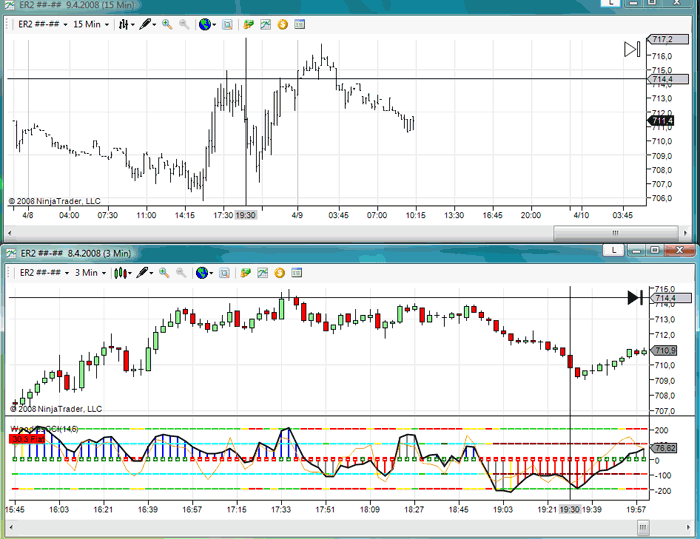The image size is (700, 539).
Task: Toggle the L link button on bottom window
Action: coord(612,250)
